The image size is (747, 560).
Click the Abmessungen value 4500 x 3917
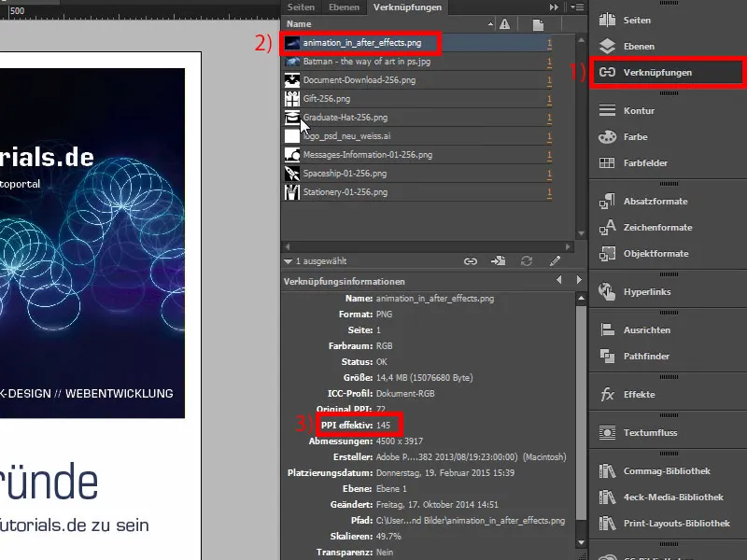tap(400, 441)
